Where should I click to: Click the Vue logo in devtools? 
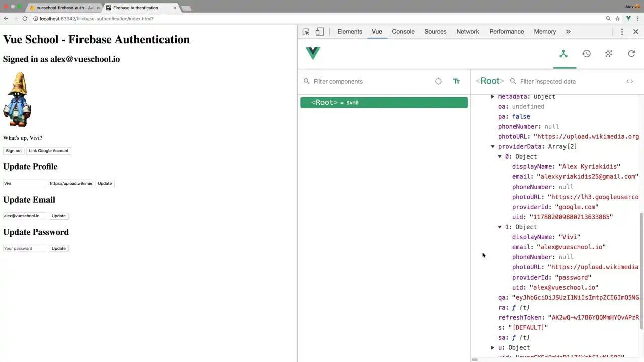[x=313, y=53]
